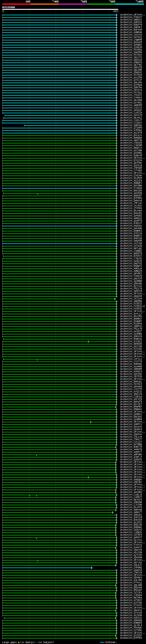Viewport: 146px width, 644px height.
Task: Click the alignment bar beside UniRef100_Q8RVQ1
Action: pyautogui.click(x=71, y=125)
